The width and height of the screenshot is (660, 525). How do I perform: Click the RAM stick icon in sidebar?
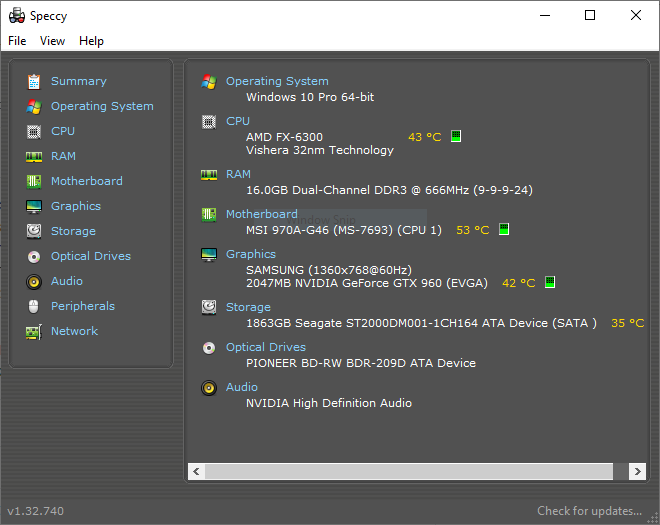tap(34, 157)
